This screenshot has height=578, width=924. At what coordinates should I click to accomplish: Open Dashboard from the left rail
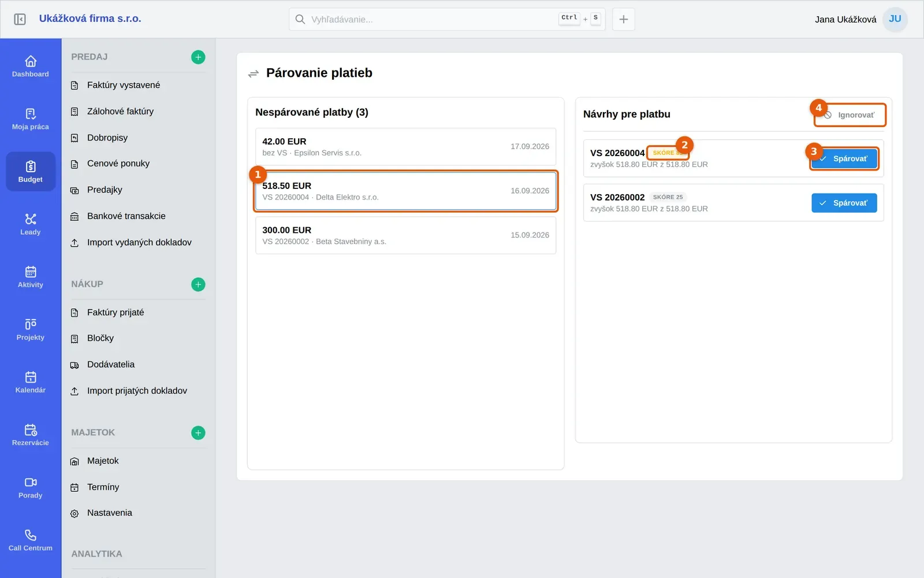coord(31,66)
